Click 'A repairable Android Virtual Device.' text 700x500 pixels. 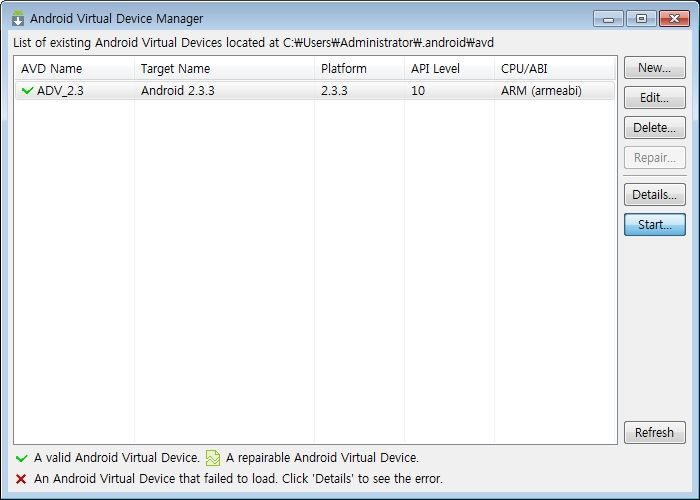[x=322, y=458]
